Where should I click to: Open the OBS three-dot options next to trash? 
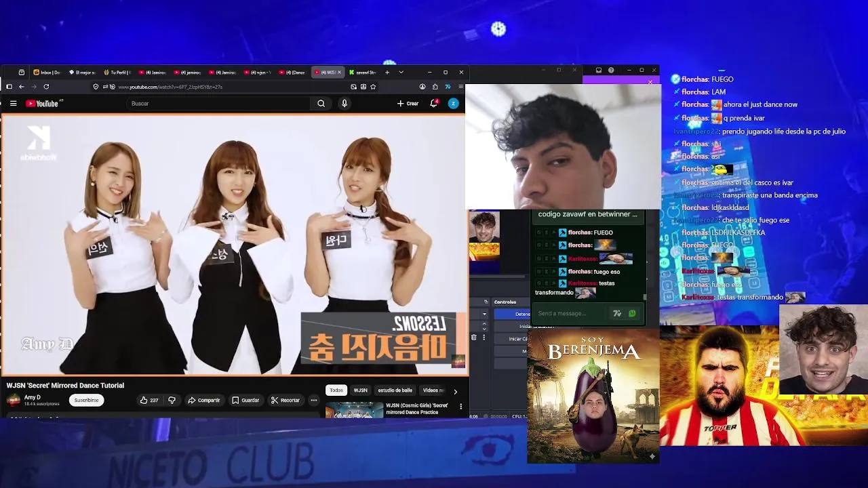tap(484, 338)
